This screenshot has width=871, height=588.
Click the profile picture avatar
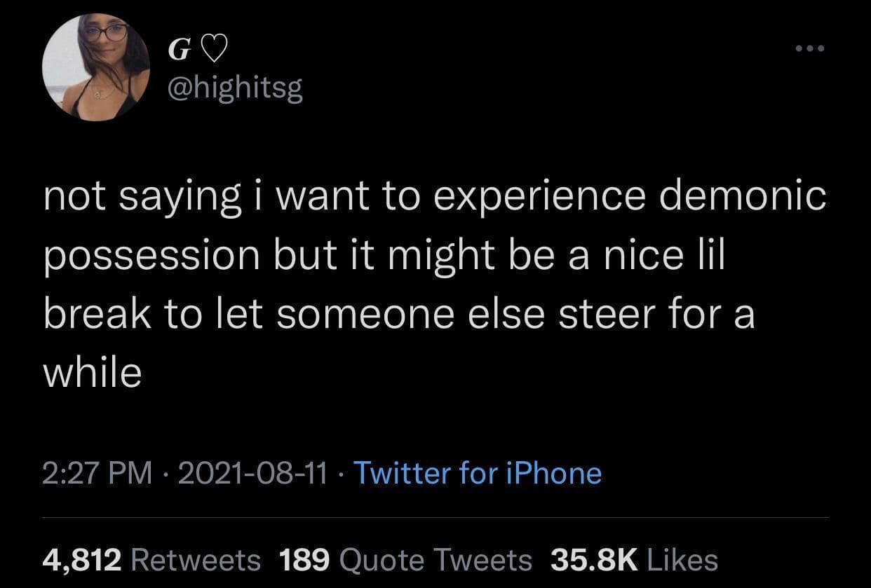[96, 67]
